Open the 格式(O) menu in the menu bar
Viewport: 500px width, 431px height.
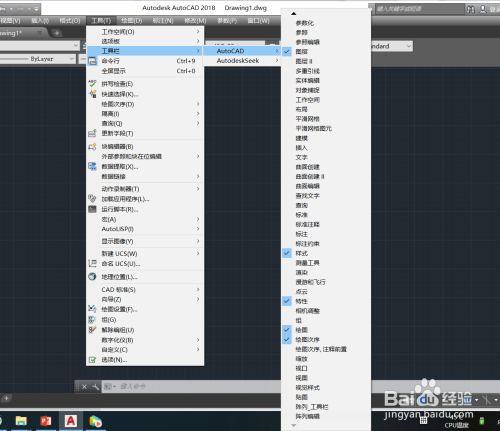click(70, 21)
